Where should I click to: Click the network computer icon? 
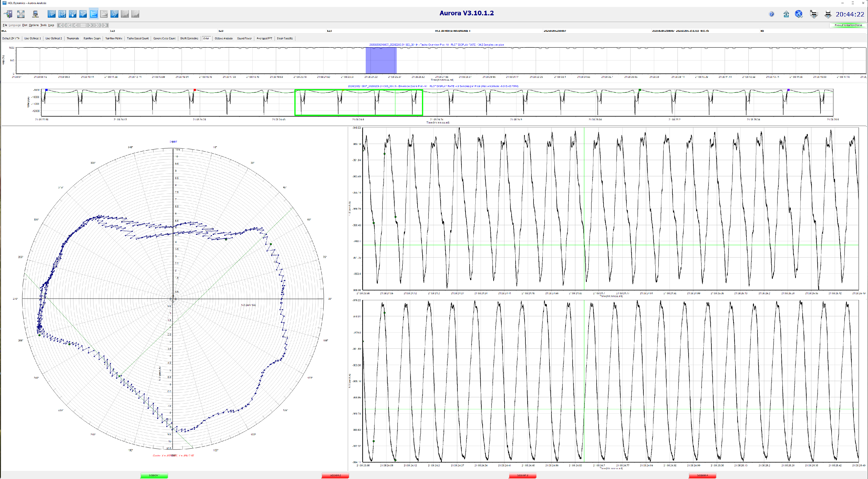click(35, 14)
